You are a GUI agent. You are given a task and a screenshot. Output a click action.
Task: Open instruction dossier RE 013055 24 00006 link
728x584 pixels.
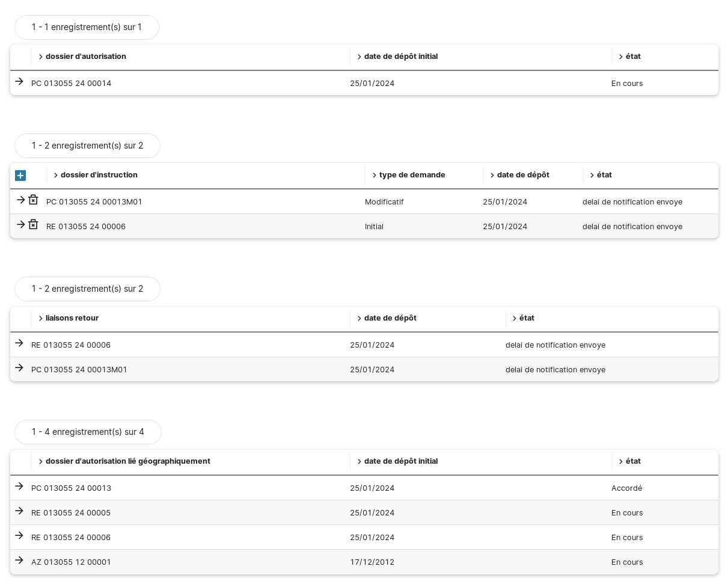click(86, 227)
